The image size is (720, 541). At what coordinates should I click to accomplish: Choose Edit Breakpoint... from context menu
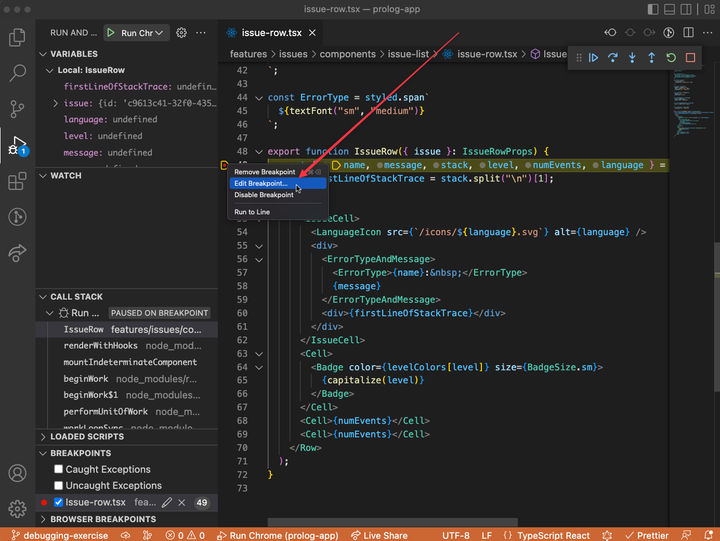[x=260, y=183]
